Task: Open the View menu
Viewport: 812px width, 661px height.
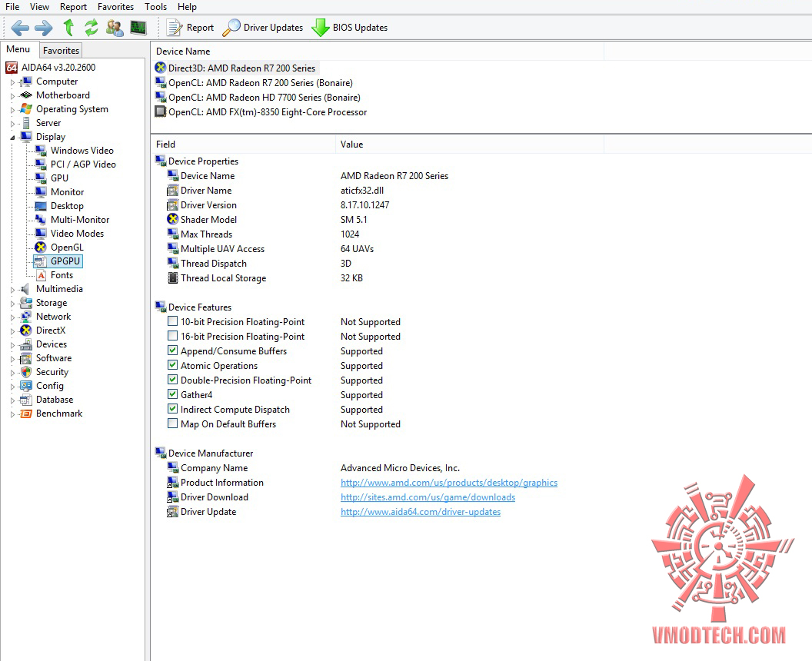Action: [39, 7]
